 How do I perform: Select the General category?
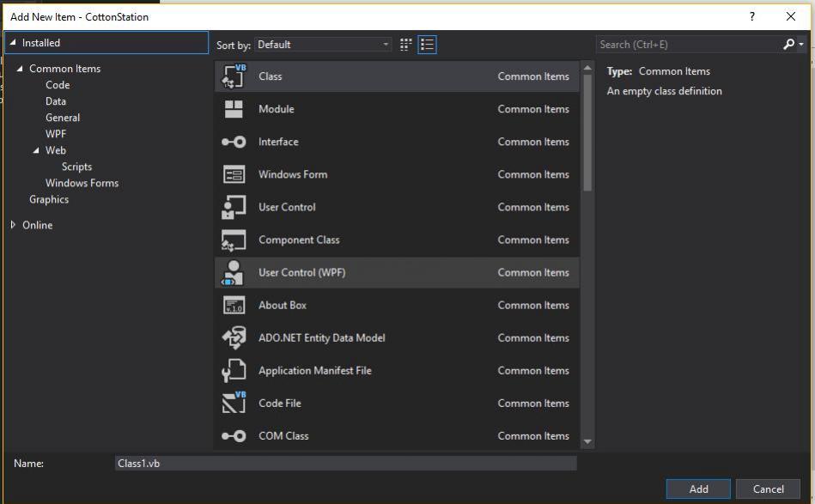coord(63,118)
